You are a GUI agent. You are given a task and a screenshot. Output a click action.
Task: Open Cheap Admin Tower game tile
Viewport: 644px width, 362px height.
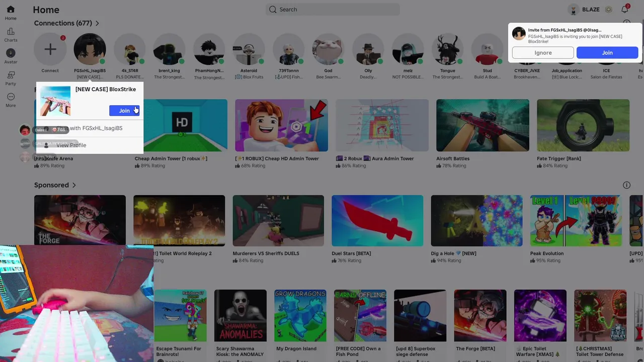pos(181,125)
